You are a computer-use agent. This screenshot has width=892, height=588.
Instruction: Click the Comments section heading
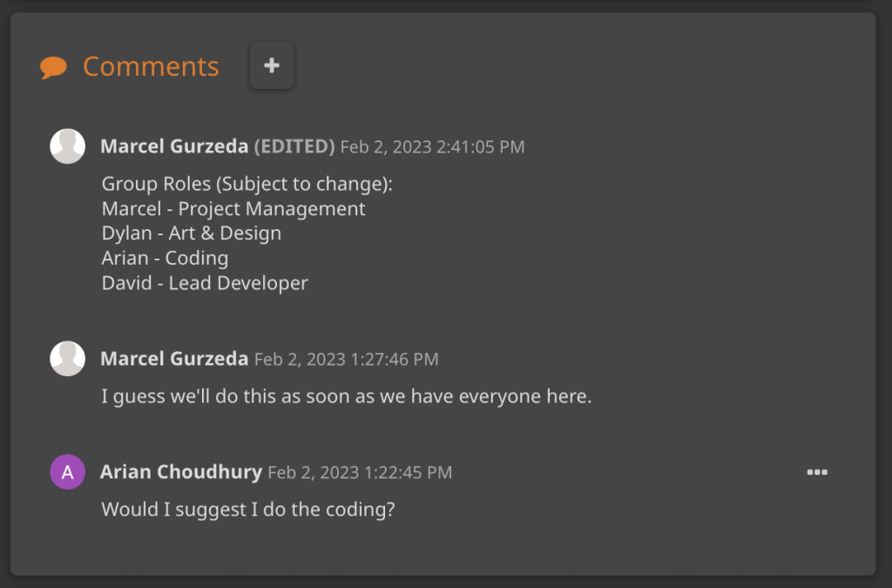[x=151, y=67]
